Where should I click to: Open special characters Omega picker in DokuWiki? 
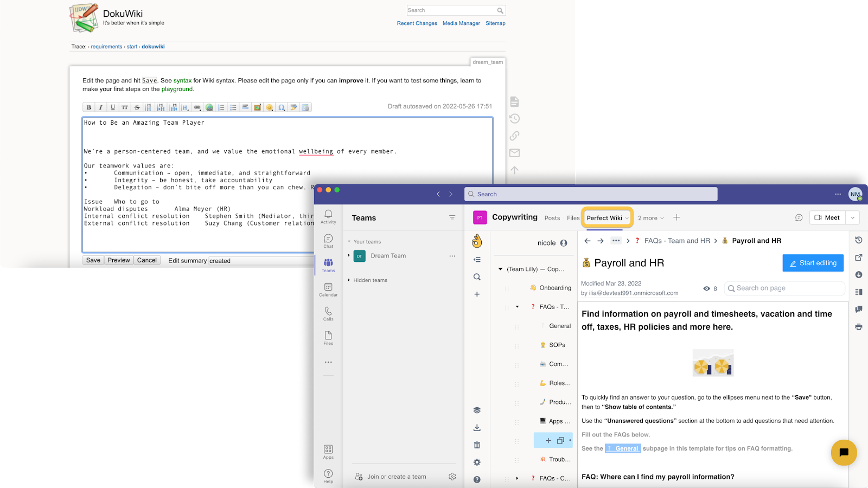[281, 107]
